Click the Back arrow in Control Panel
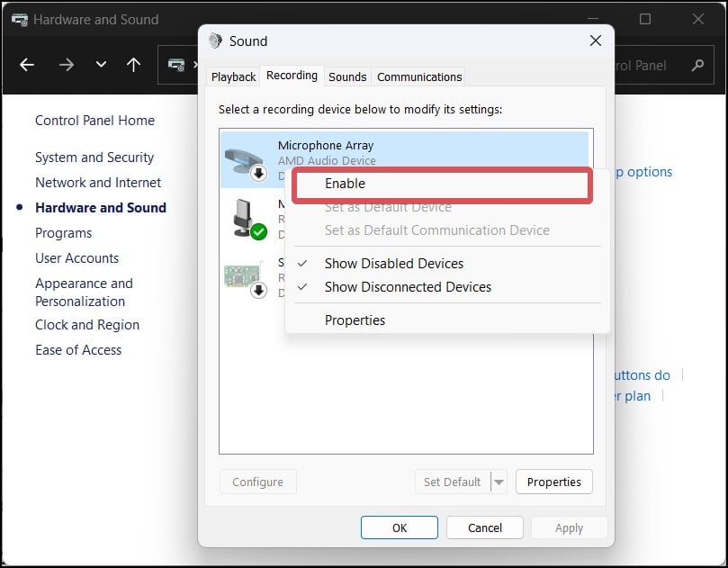The width and height of the screenshot is (728, 568). click(27, 65)
